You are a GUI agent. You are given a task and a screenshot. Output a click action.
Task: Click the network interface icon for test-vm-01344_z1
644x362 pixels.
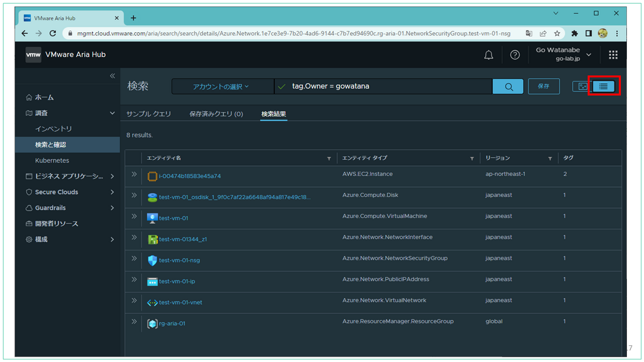[152, 239]
